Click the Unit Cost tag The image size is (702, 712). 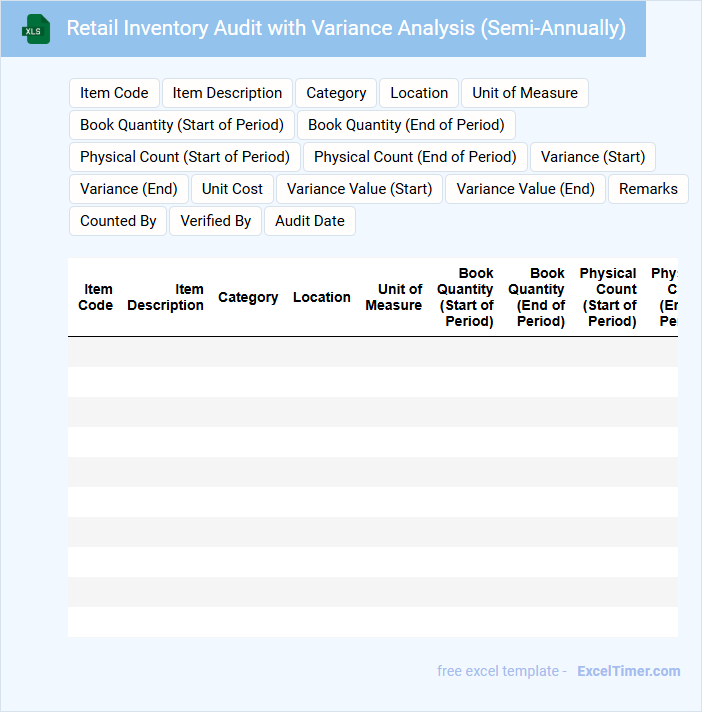[x=232, y=189]
